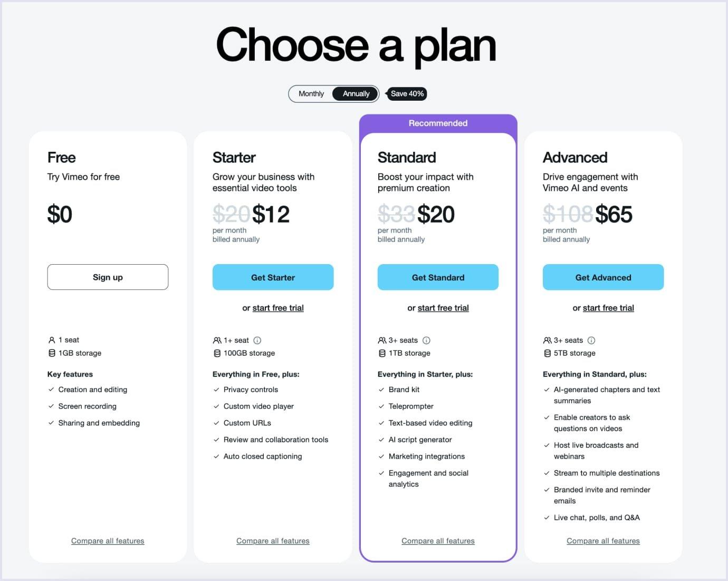Viewport: 728px width, 581px height.
Task: Click the Save 40% badge
Action: [x=407, y=93]
